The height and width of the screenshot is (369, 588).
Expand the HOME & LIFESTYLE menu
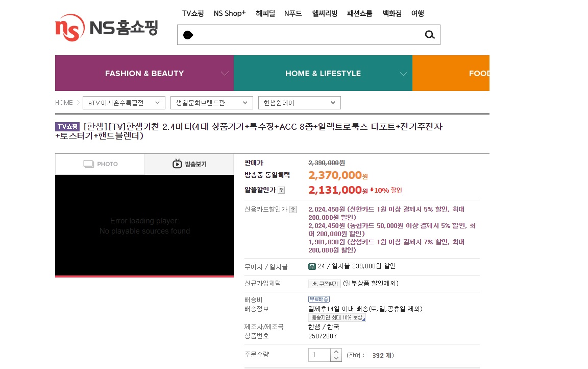[323, 74]
